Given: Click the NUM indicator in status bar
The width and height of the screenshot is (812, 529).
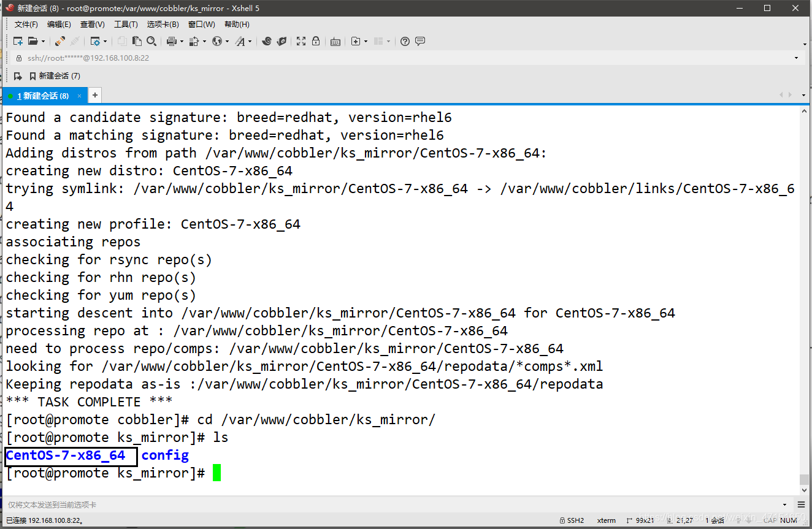Looking at the screenshot, I should pos(789,520).
